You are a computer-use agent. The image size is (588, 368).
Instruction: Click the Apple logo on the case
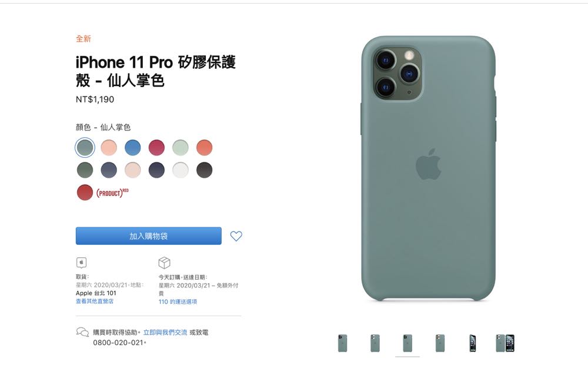pyautogui.click(x=428, y=164)
